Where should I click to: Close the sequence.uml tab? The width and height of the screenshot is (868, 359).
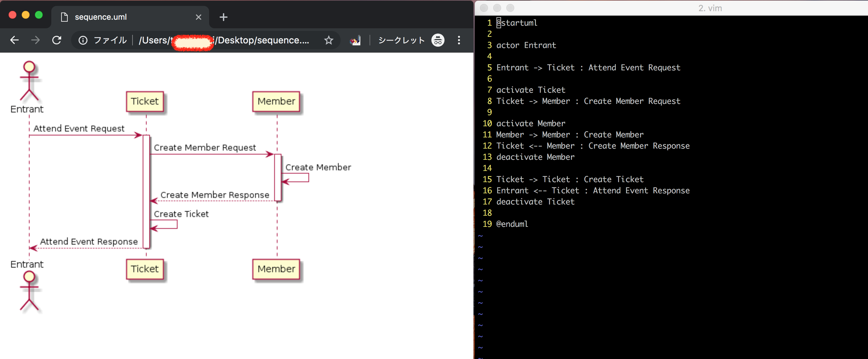click(199, 17)
